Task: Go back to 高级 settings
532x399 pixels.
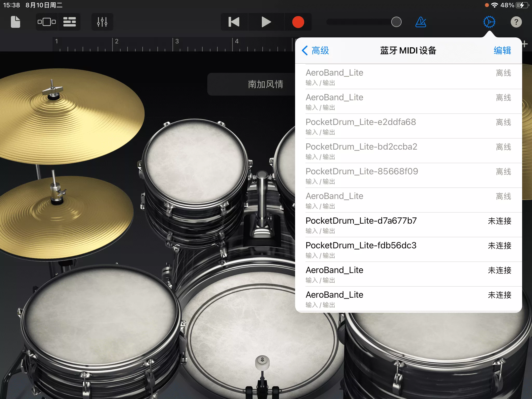Action: tap(315, 50)
